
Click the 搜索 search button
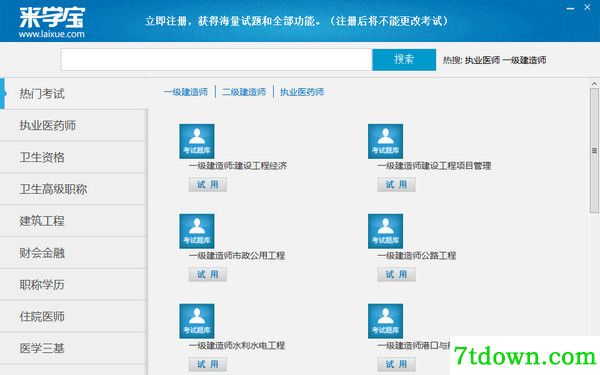(404, 59)
